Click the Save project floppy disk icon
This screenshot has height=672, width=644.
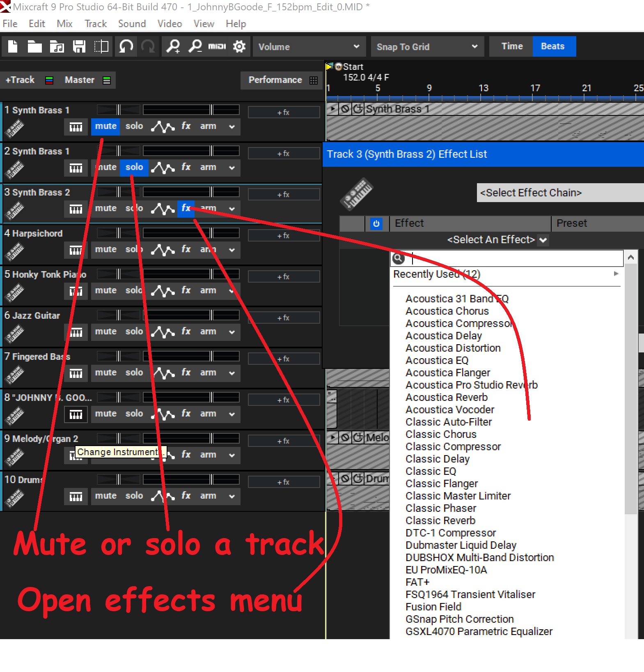(79, 46)
